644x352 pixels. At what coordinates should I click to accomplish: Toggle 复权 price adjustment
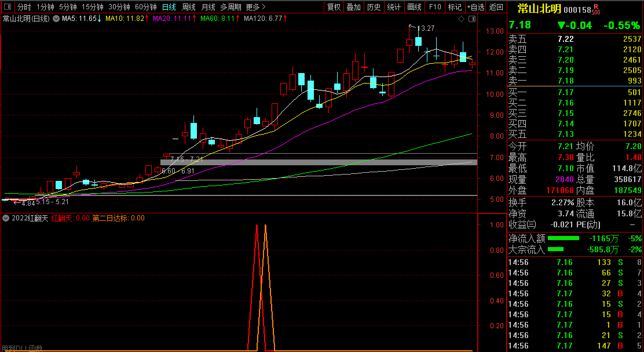pyautogui.click(x=334, y=7)
